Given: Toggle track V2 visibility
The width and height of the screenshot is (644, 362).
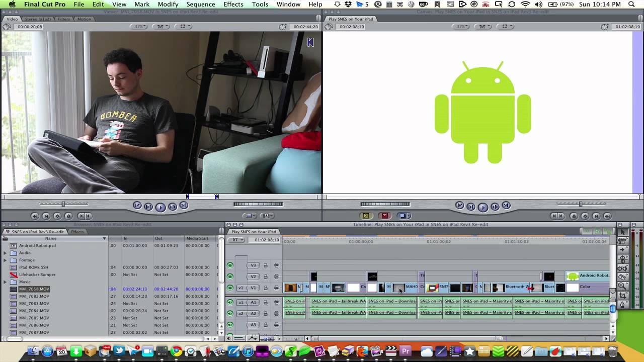Looking at the screenshot, I should point(230,277).
